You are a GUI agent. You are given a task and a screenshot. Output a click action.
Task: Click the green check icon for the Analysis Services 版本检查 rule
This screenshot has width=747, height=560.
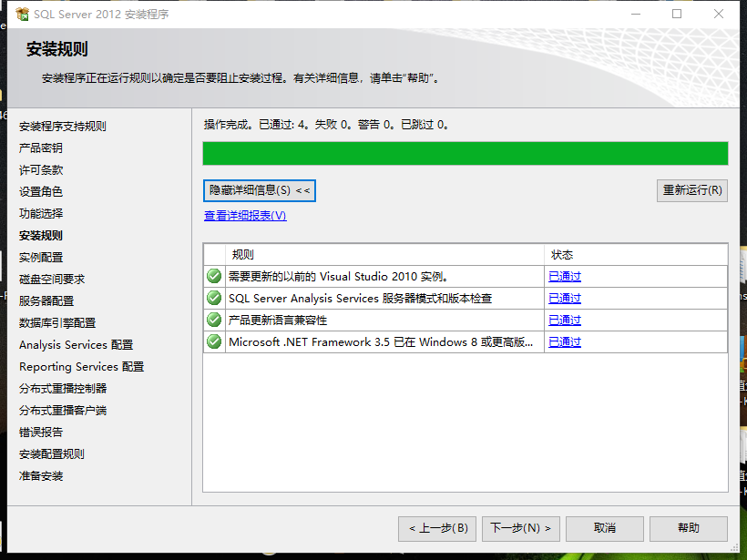tap(213, 298)
